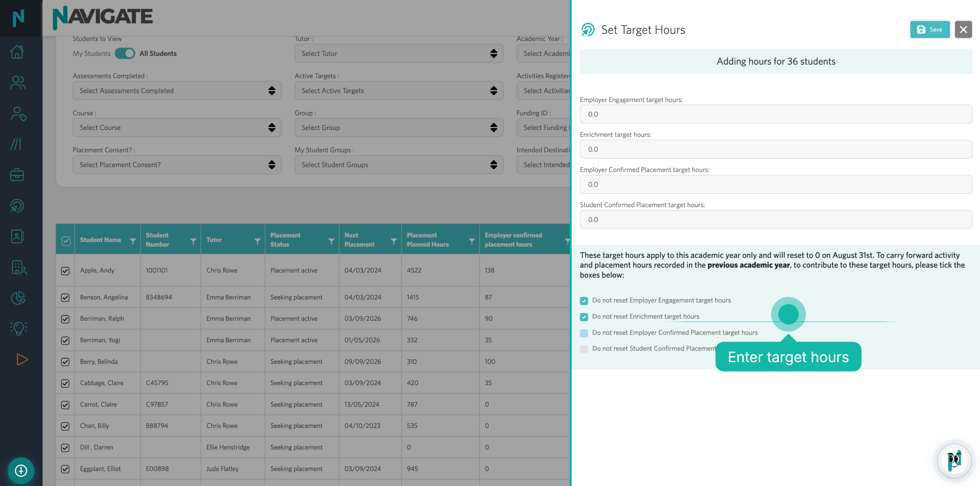This screenshot has width=980, height=486.
Task: Click Employer Confirmed Placement target hours field
Action: (776, 184)
